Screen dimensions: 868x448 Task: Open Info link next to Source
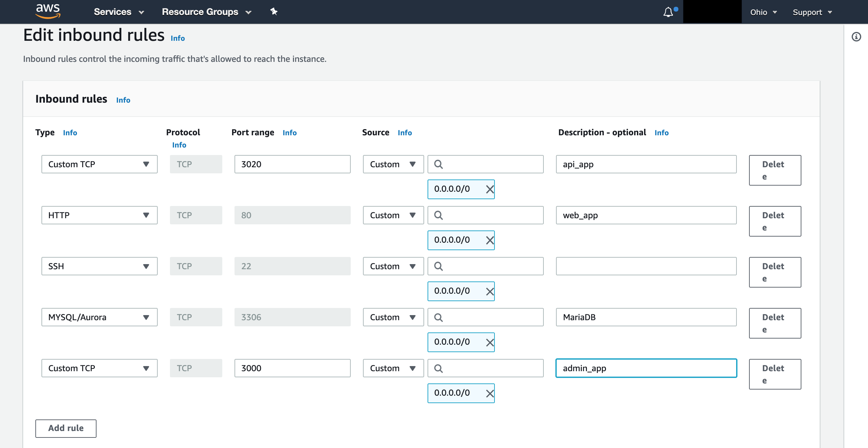405,133
